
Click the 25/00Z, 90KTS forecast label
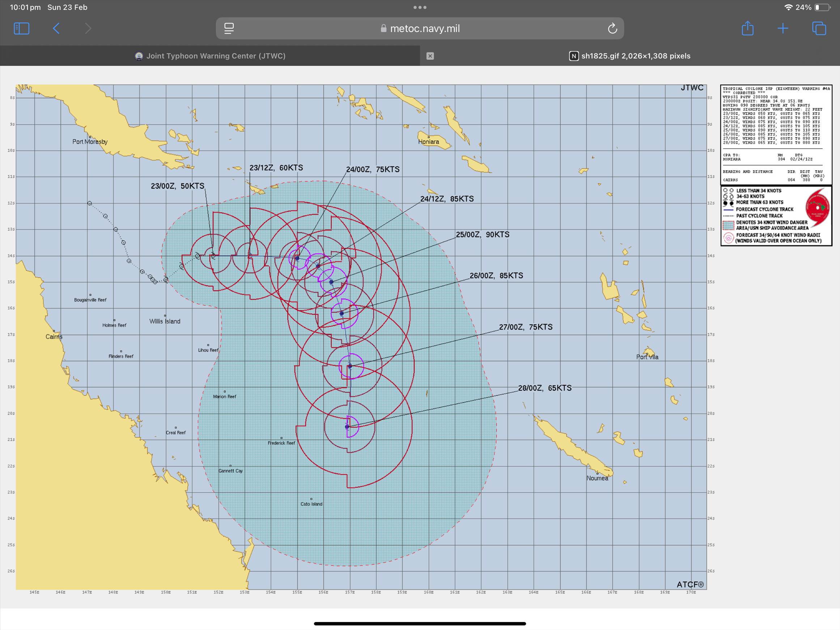pyautogui.click(x=482, y=235)
